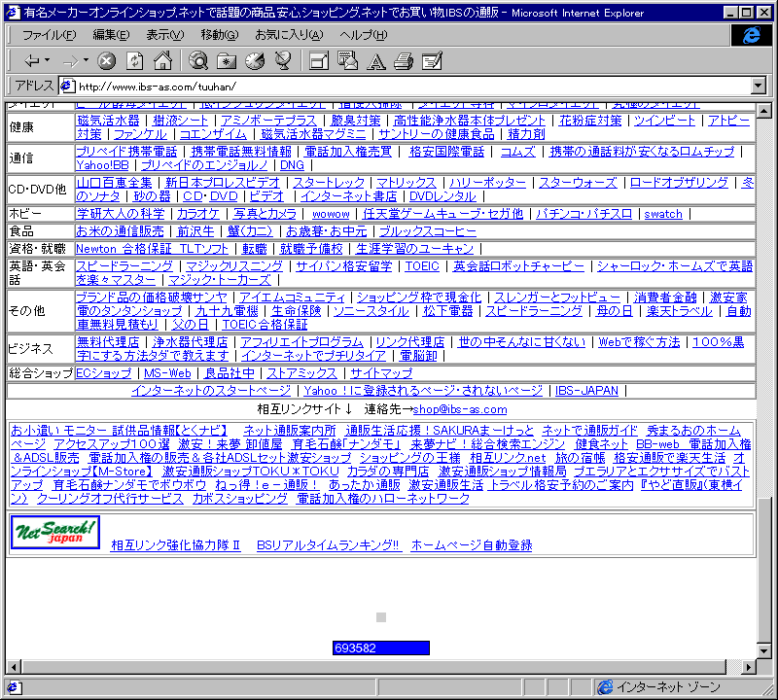Go to the Home page icon

tap(162, 61)
